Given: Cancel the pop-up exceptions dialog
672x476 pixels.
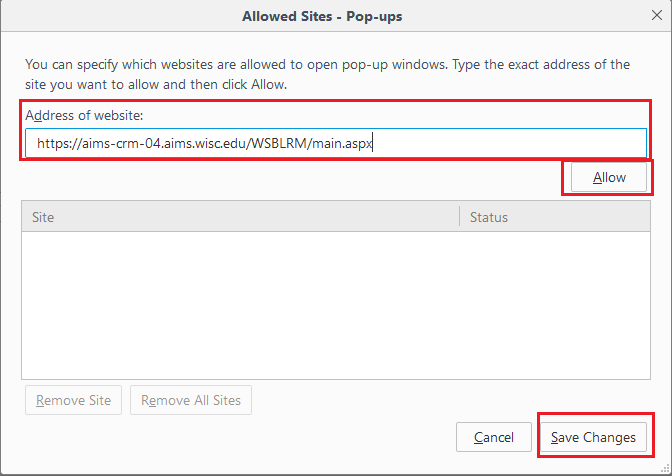Looking at the screenshot, I should click(494, 437).
